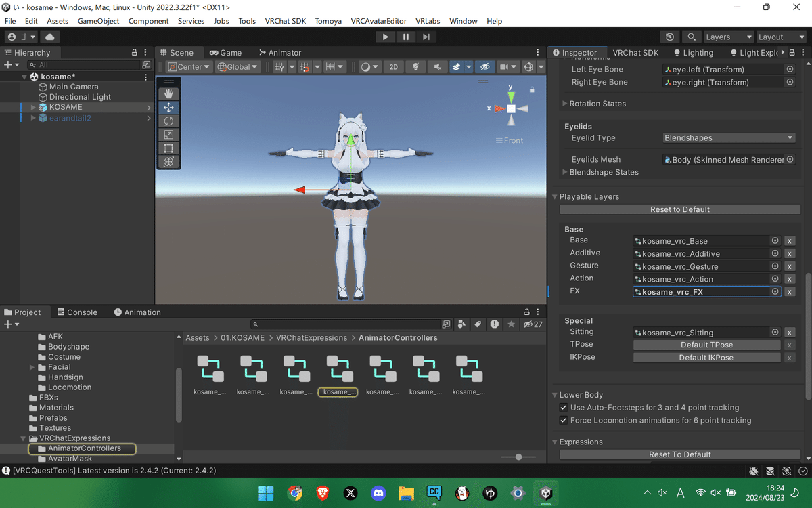Viewport: 812px width, 508px height.
Task: Select the combined Transform tool
Action: [168, 161]
